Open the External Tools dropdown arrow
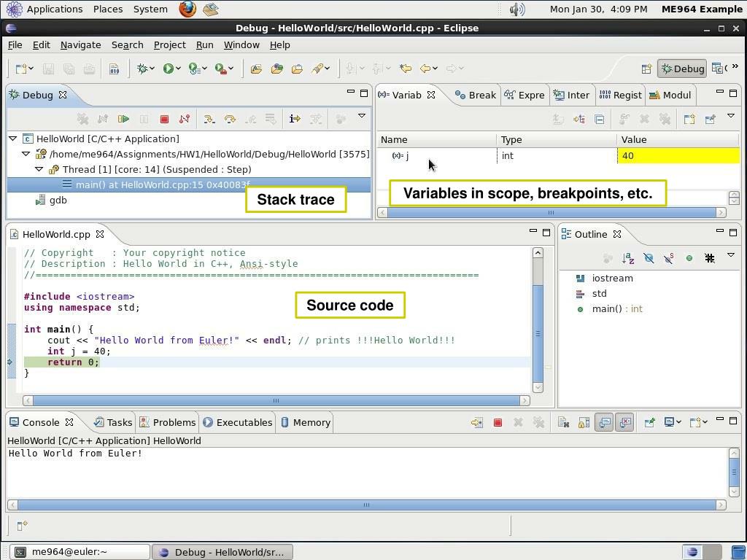747x560 pixels. pos(231,69)
